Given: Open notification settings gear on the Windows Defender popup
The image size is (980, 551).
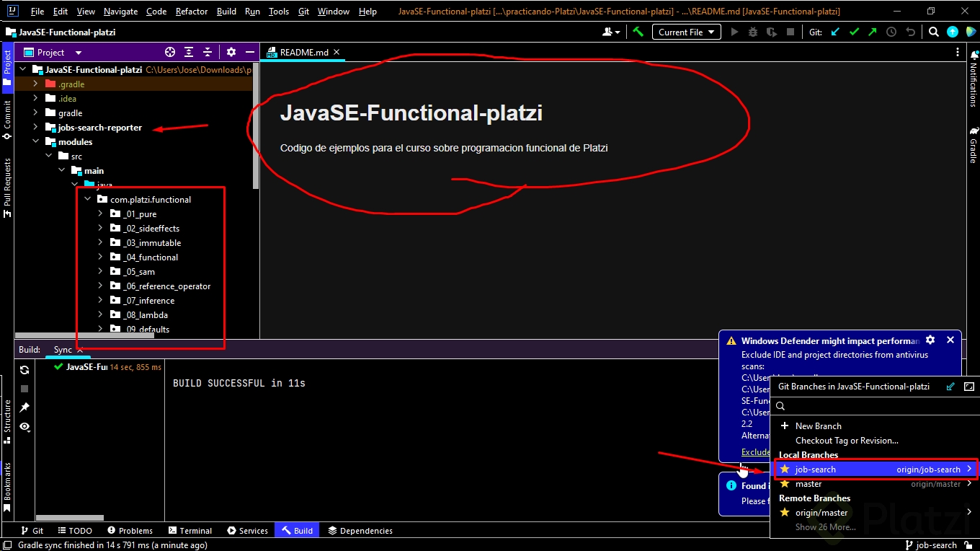Looking at the screenshot, I should 930,340.
